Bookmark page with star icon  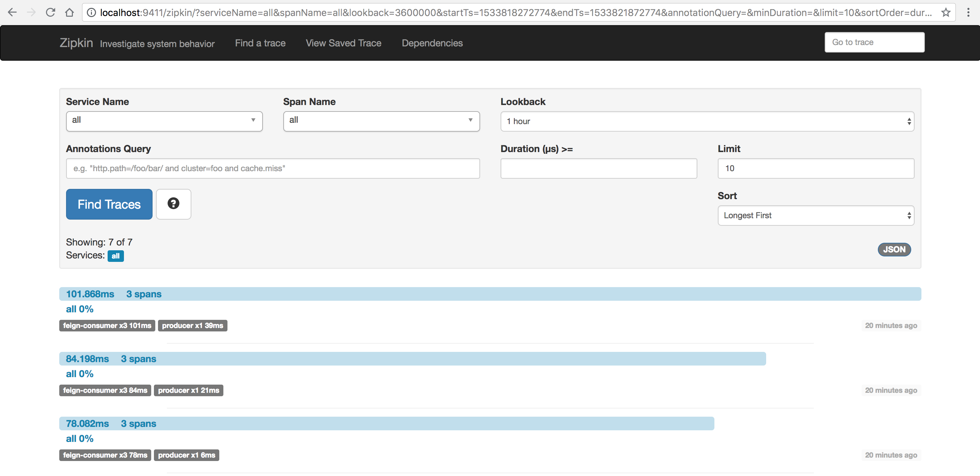point(946,13)
